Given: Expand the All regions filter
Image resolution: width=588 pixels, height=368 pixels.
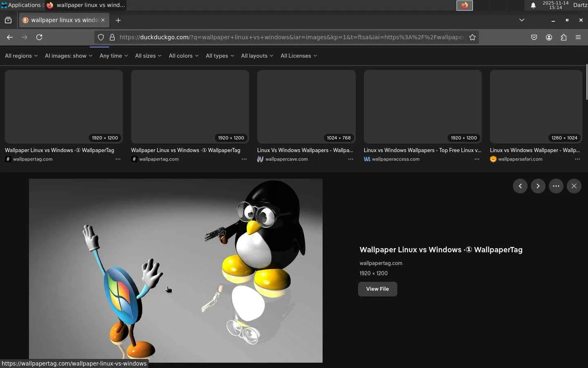Looking at the screenshot, I should (21, 56).
